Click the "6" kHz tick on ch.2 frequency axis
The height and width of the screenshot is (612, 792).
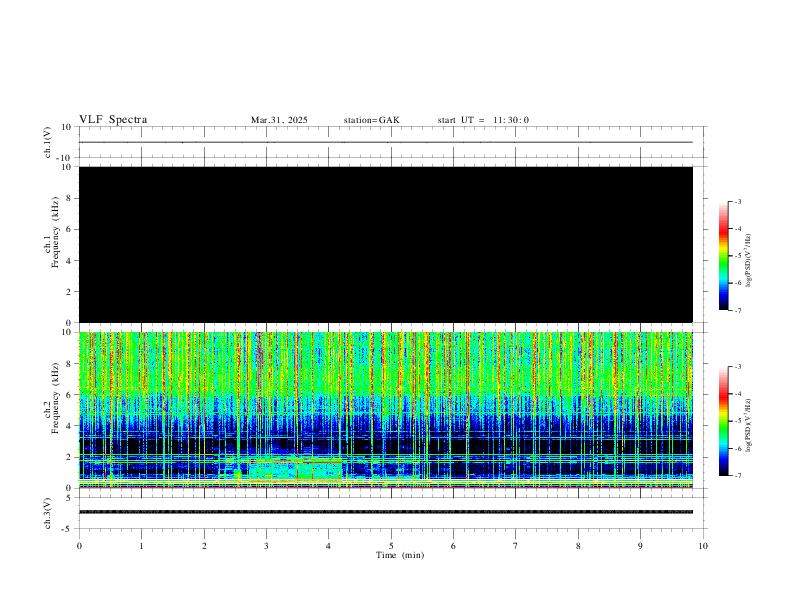(x=69, y=395)
